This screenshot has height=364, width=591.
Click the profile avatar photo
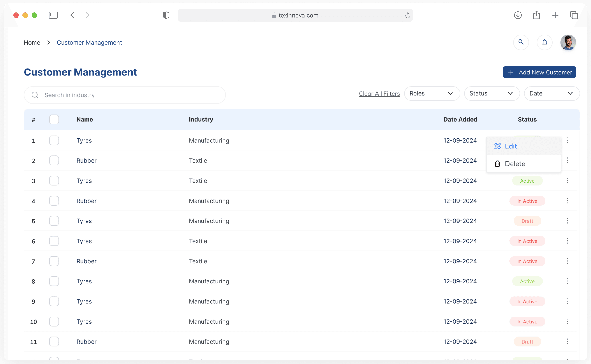click(568, 42)
